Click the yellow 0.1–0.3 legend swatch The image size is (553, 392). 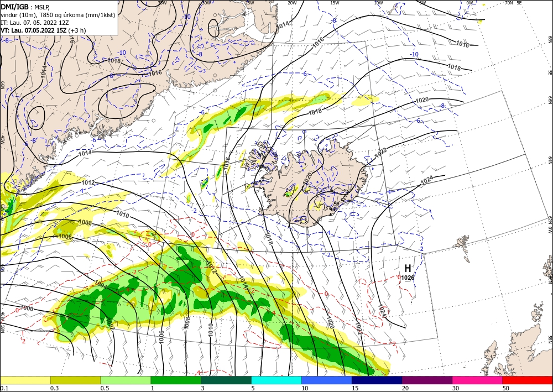tap(25, 380)
